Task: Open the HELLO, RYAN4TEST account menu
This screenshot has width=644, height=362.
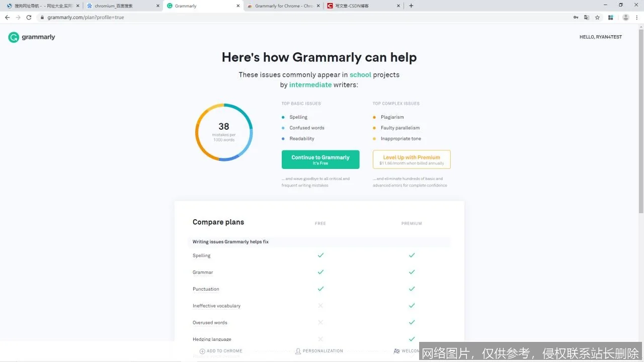Action: 600,37
